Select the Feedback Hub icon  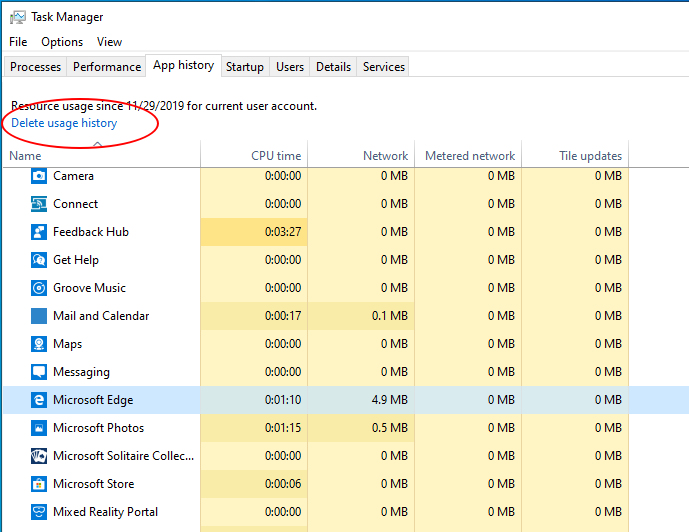pyautogui.click(x=39, y=232)
